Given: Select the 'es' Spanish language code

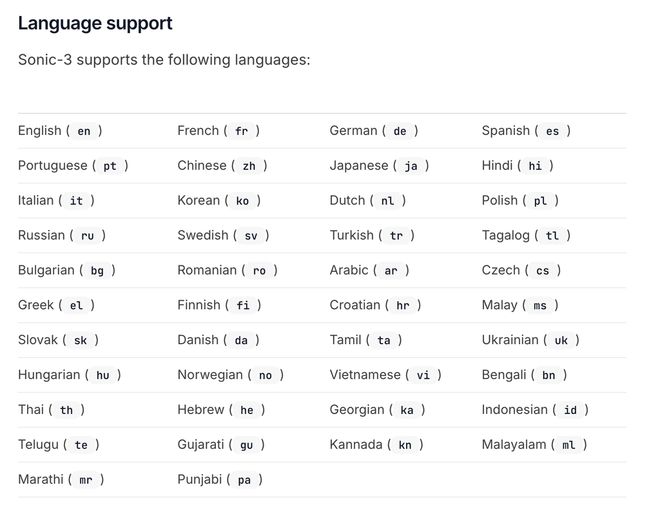Looking at the screenshot, I should click(x=552, y=131).
